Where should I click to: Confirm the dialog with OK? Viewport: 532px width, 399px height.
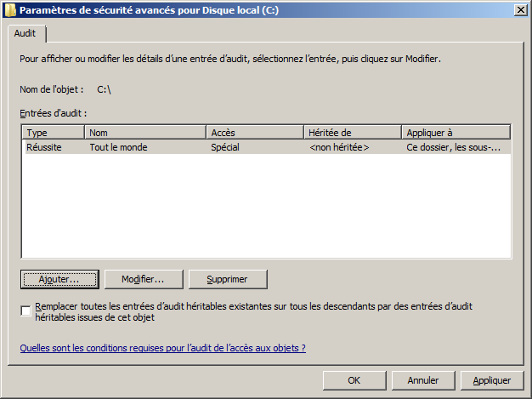354,380
